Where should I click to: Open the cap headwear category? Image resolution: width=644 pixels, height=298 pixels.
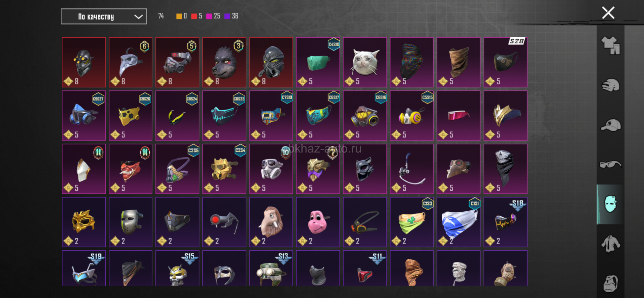[610, 125]
